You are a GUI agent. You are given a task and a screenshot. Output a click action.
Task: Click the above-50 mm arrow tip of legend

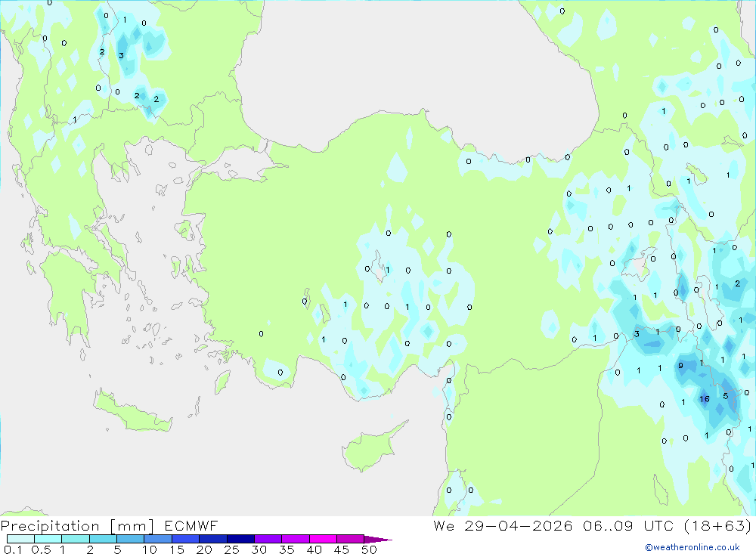click(x=377, y=539)
